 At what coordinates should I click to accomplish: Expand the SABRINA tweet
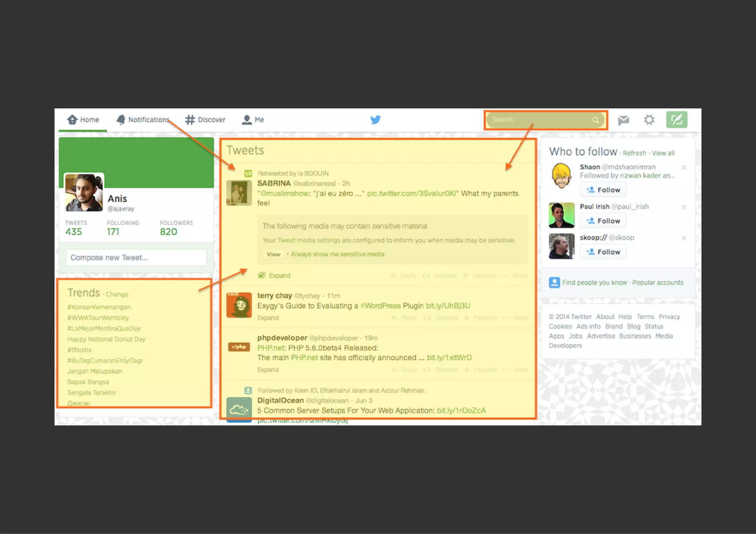coord(279,276)
